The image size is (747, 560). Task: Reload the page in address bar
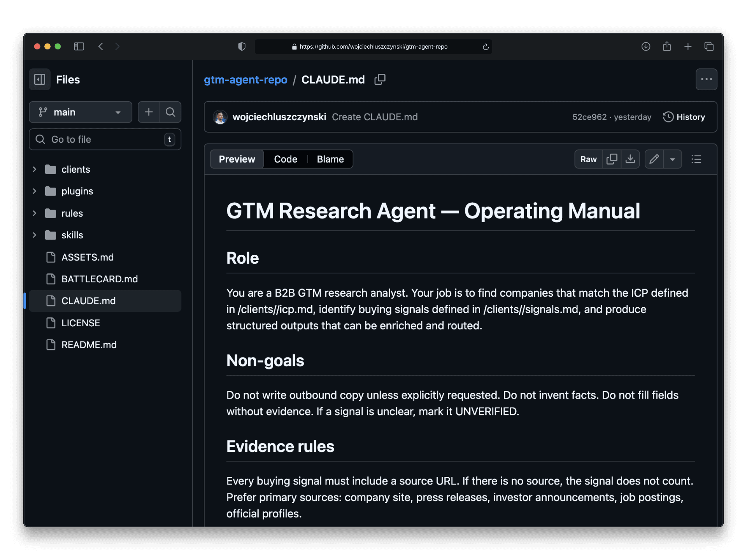click(x=486, y=47)
